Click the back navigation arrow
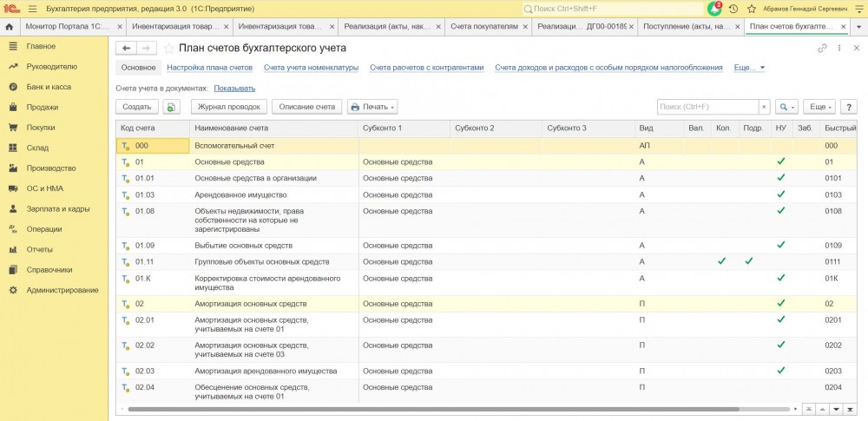This screenshot has width=868, height=421. pos(127,49)
